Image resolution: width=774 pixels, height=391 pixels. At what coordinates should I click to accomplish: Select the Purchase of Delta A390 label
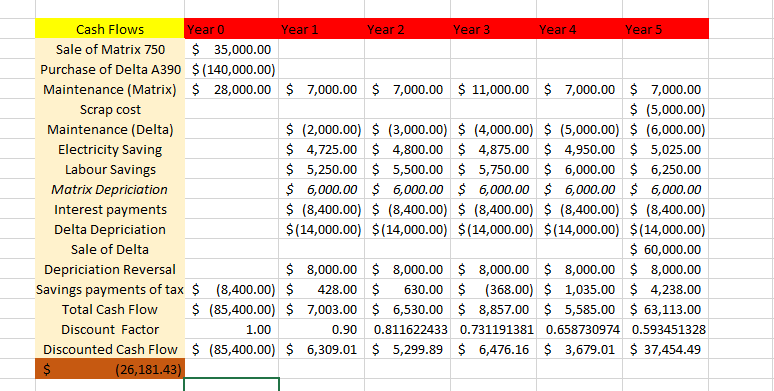110,70
